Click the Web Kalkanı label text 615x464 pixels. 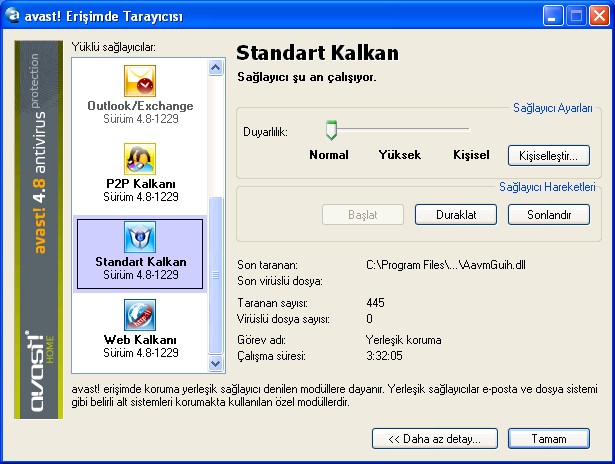coord(140,340)
